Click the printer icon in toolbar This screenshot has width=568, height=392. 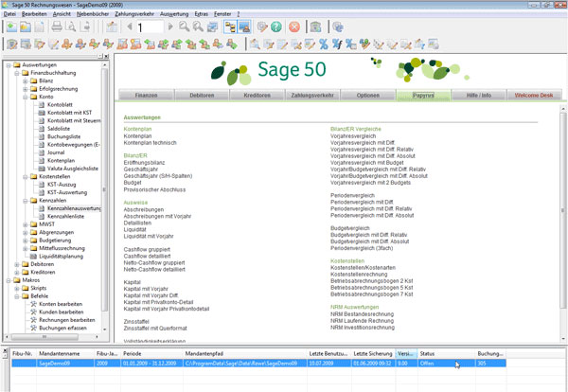57,27
